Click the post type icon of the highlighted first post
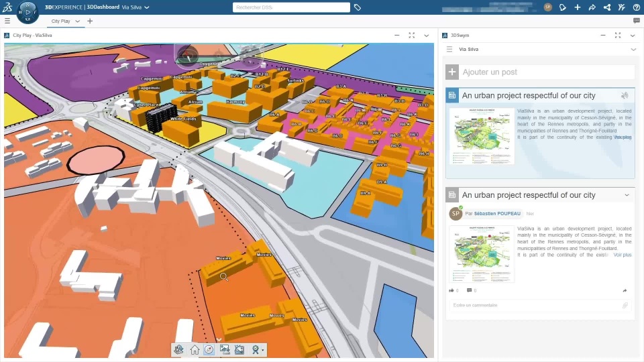644x362 pixels. pyautogui.click(x=452, y=95)
